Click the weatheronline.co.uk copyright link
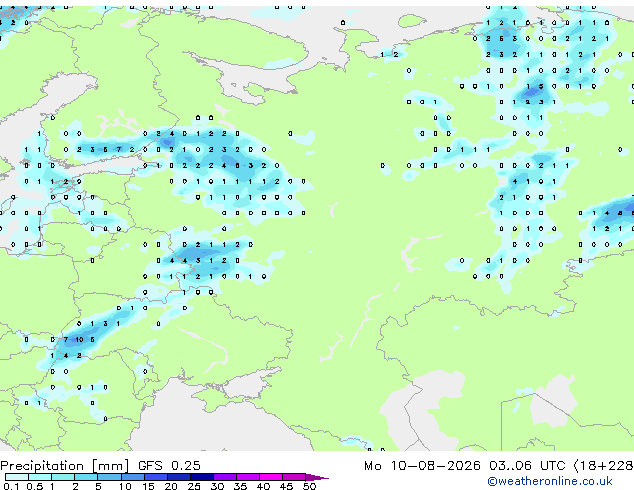 point(549,481)
